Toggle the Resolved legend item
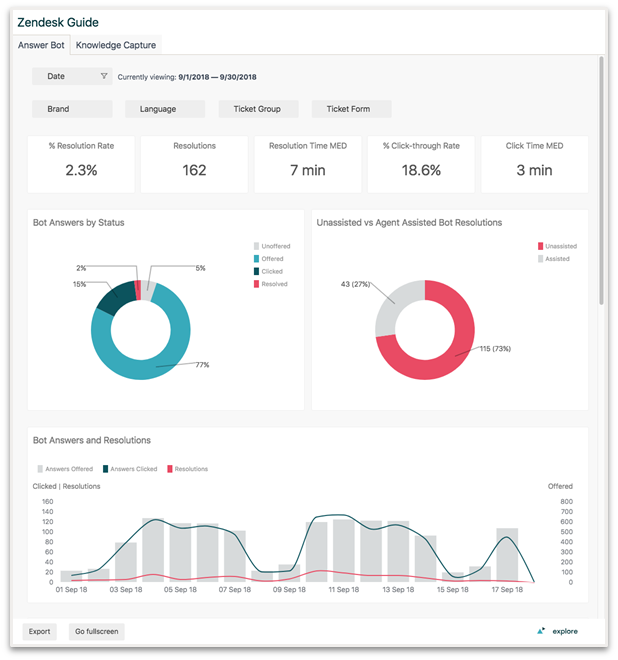Image resolution: width=618 pixels, height=660 pixels. click(x=271, y=284)
